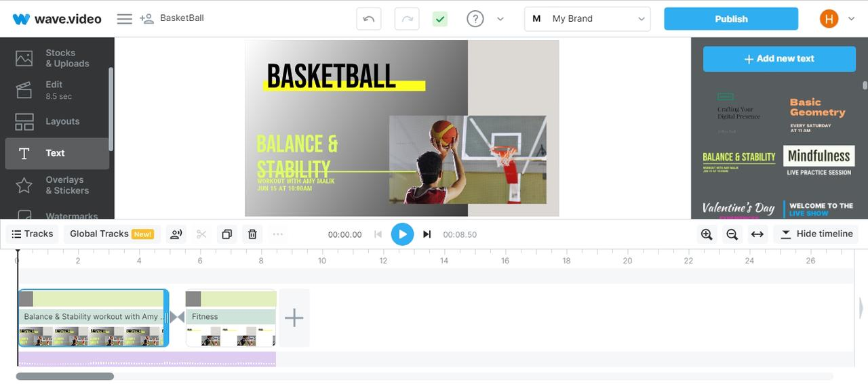
Task: Click the current time 00:00.00
Action: (344, 235)
